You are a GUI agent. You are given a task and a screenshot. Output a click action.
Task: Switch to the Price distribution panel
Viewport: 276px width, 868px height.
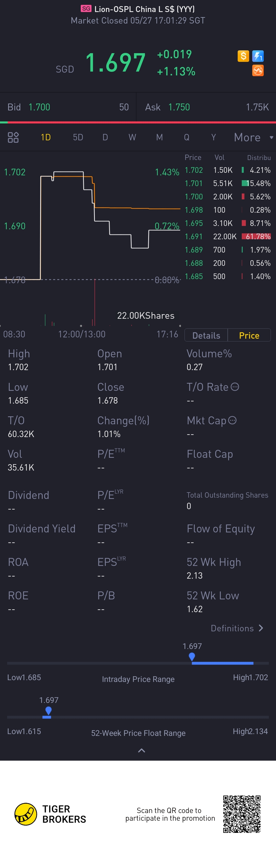point(249,335)
